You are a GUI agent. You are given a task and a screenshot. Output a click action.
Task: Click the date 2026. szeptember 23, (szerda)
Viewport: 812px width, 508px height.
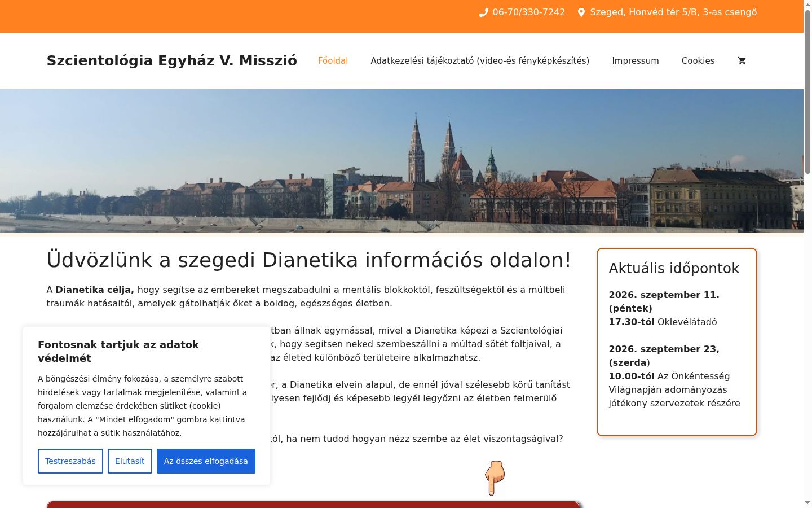[x=664, y=356]
